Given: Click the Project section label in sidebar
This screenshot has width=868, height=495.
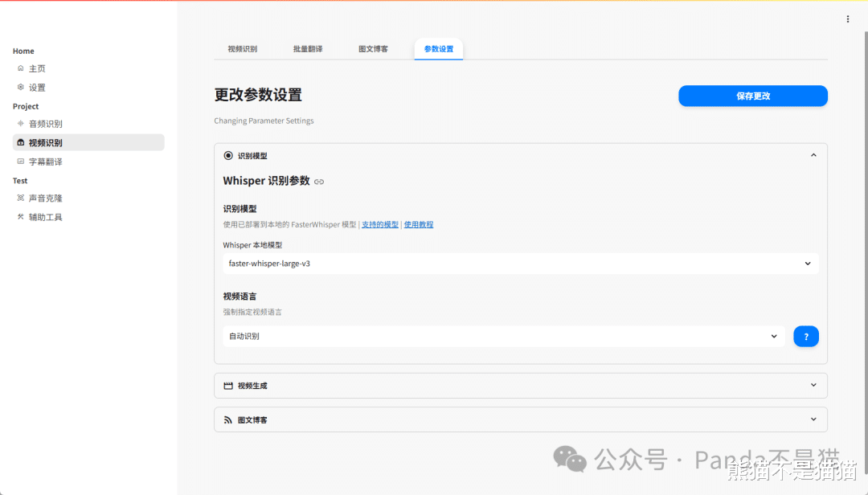Looking at the screenshot, I should (26, 106).
